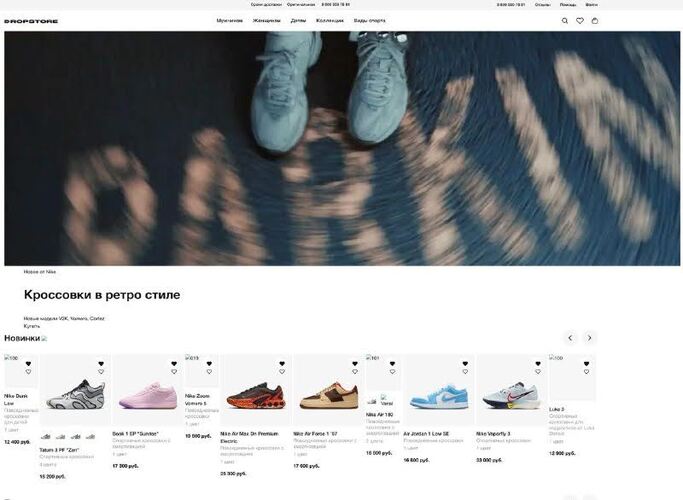Screen dimensions: 683x500
Task: Open the Коллекции menu
Action: pos(330,20)
